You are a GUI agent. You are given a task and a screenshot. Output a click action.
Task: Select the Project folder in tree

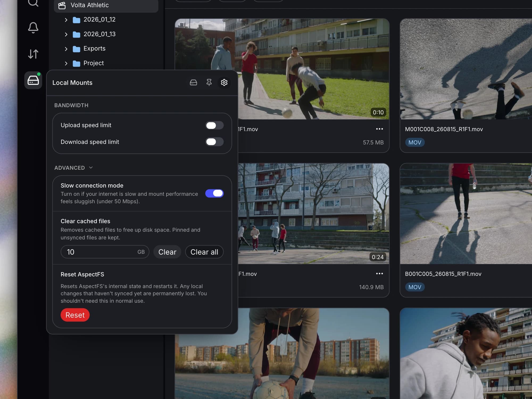coord(93,63)
